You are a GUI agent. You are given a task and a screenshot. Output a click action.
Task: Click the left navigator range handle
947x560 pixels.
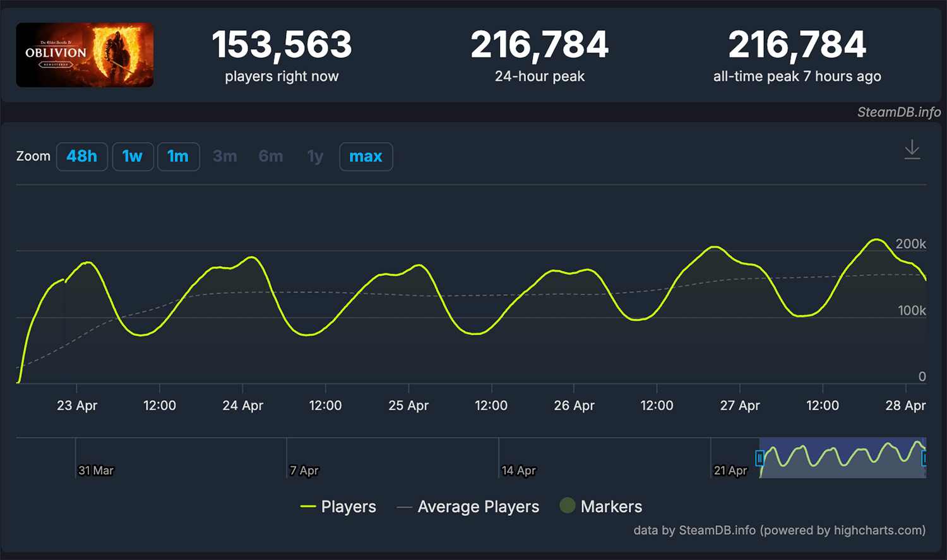coord(760,458)
